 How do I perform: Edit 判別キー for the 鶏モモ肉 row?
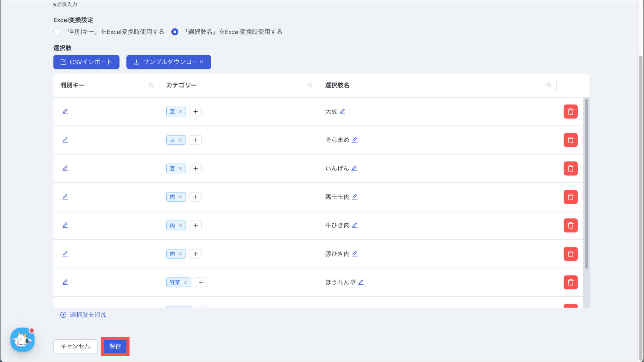tap(65, 197)
